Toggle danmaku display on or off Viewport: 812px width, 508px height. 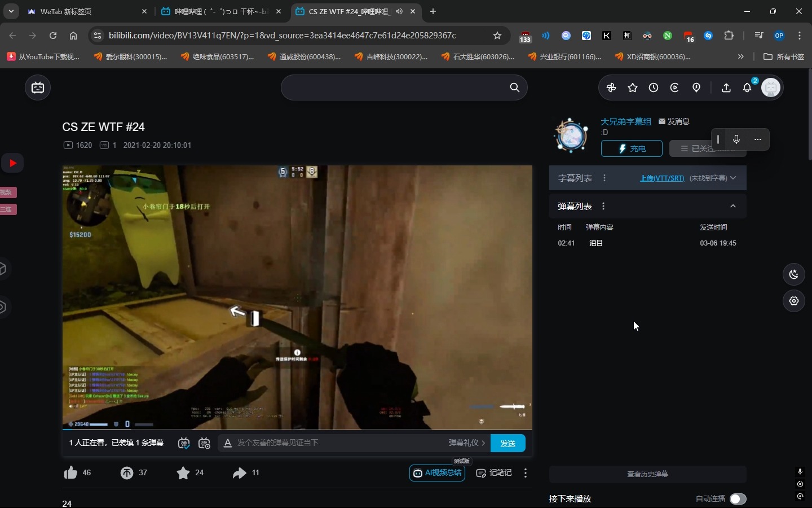click(x=184, y=443)
